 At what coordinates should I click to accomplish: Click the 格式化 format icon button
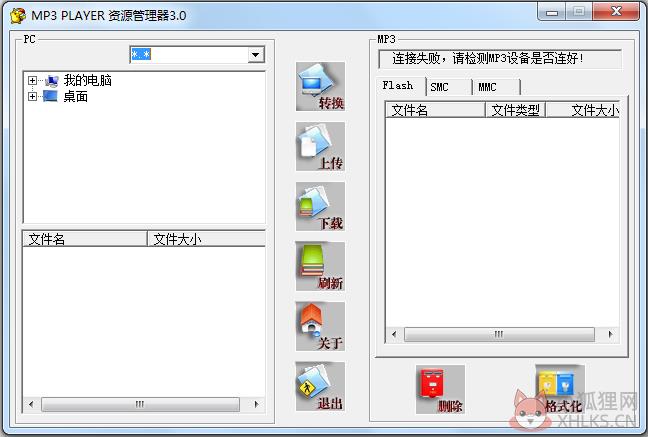point(560,389)
